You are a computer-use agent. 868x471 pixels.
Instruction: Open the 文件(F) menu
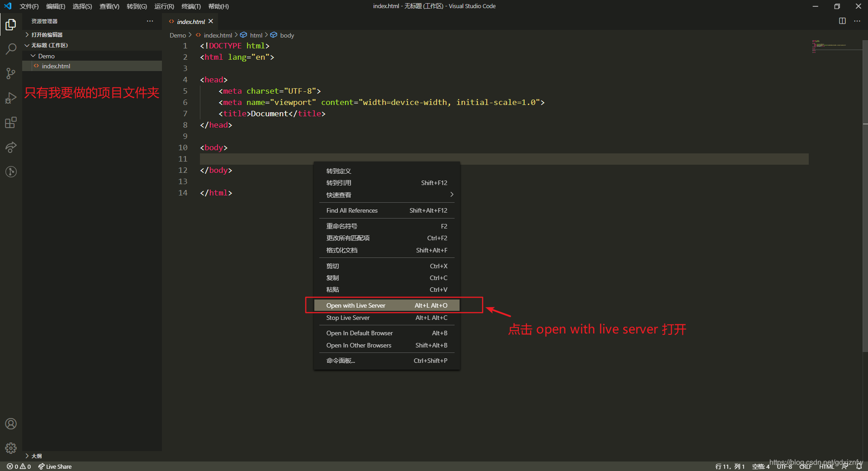[x=29, y=6]
